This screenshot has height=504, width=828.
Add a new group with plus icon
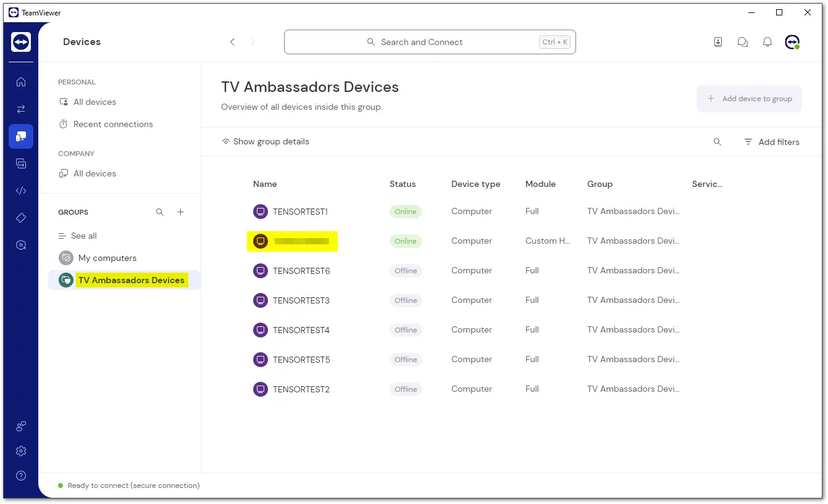(181, 212)
